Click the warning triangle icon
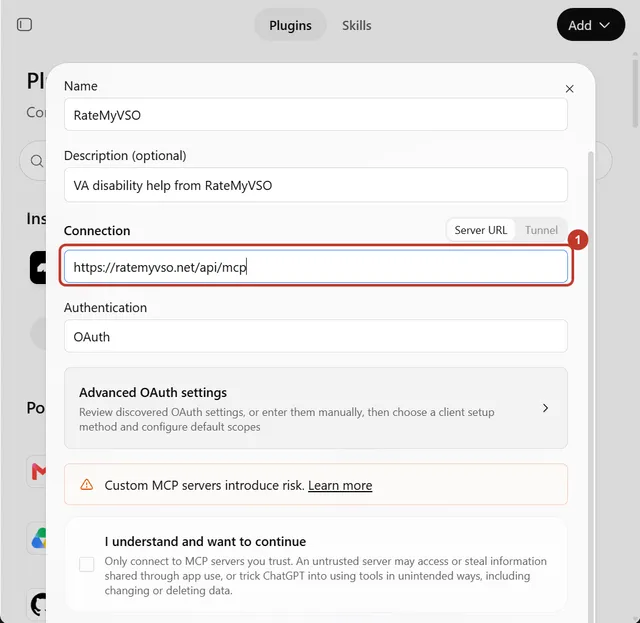 (x=87, y=485)
